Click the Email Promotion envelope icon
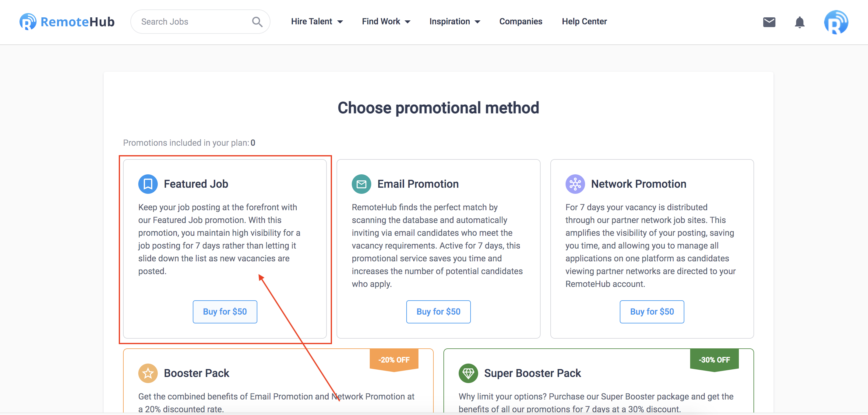The width and height of the screenshot is (868, 415). pyautogui.click(x=361, y=184)
